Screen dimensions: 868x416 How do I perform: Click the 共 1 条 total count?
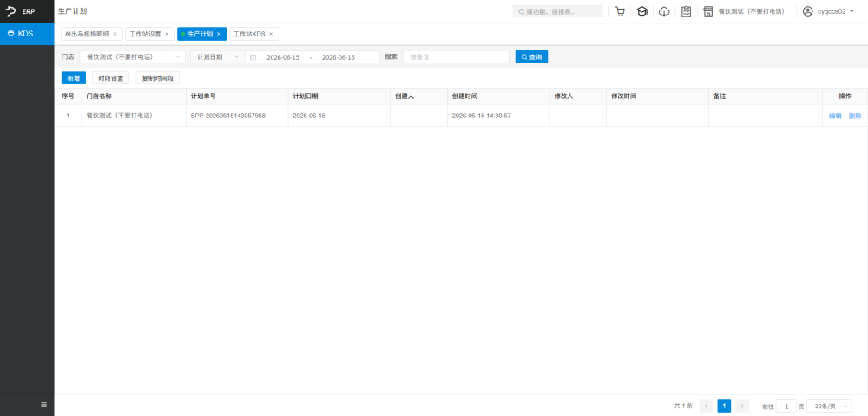(683, 406)
